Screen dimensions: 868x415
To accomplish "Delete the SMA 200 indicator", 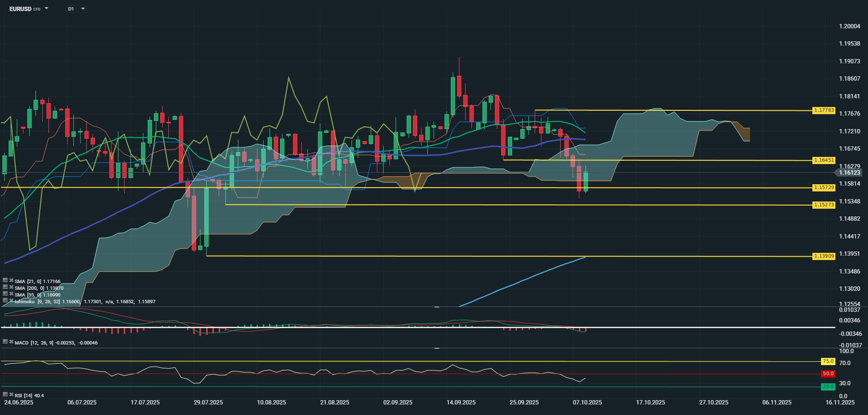I will 11,287.
